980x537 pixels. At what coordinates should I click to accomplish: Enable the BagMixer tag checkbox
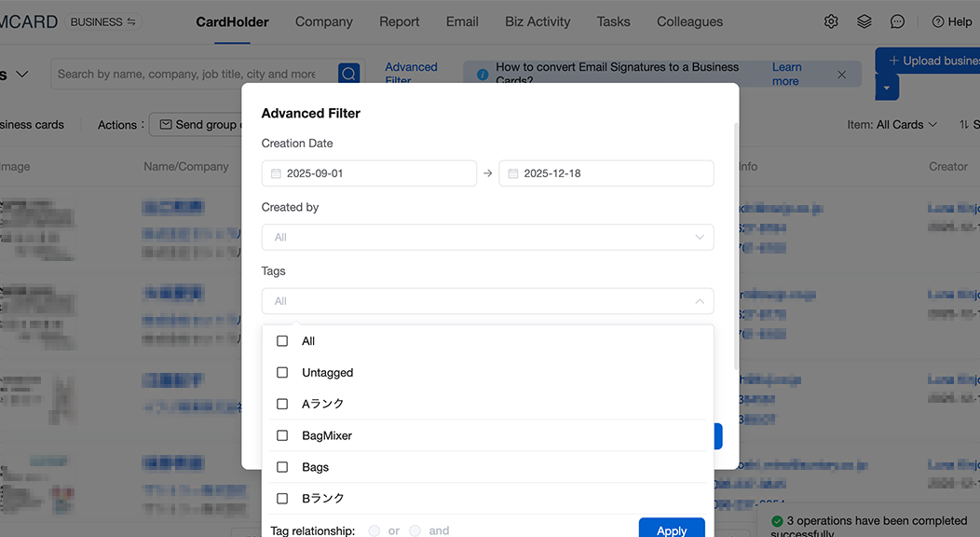(282, 435)
